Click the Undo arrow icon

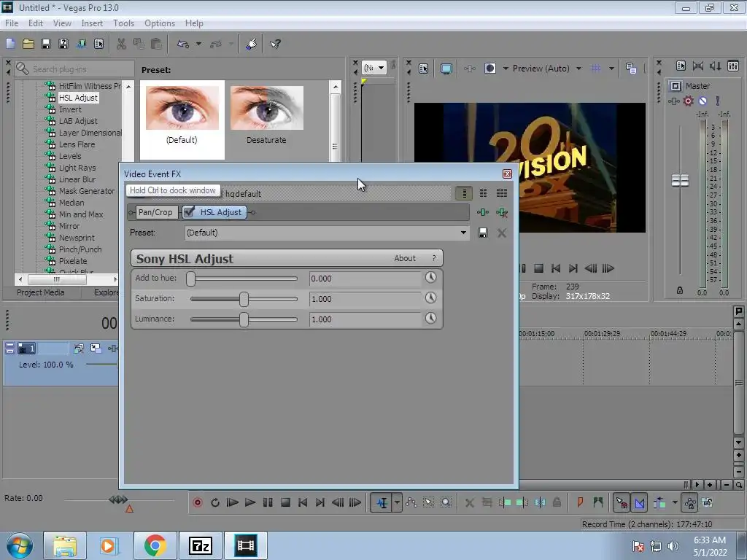pyautogui.click(x=183, y=44)
